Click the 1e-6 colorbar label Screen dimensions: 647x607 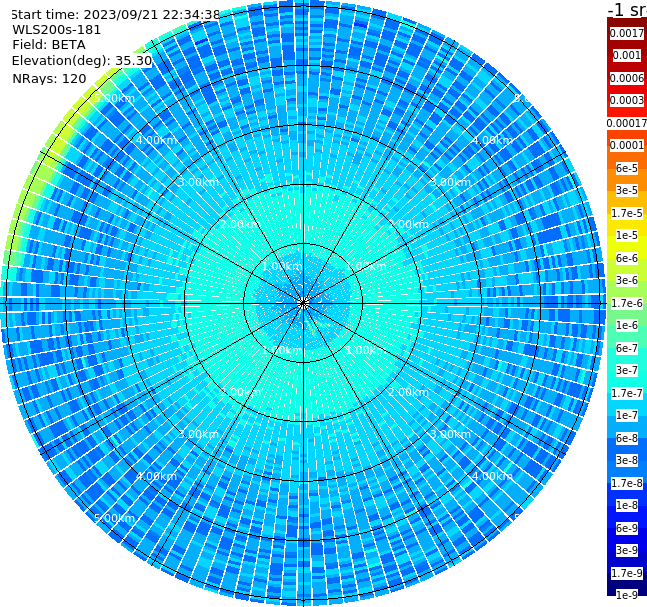pyautogui.click(x=627, y=325)
